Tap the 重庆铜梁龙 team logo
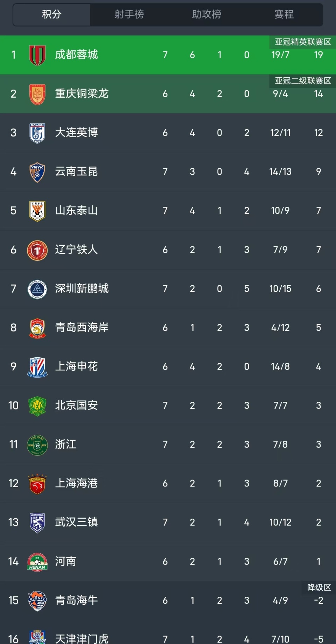The width and height of the screenshot is (336, 644). [x=37, y=94]
